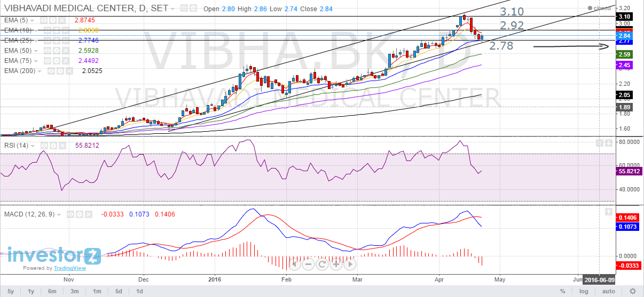
Task: Click the second pane arrow button in RSI pane
Action: (x=609, y=143)
